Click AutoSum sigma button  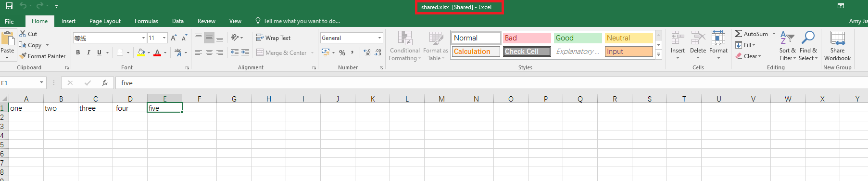pos(751,34)
